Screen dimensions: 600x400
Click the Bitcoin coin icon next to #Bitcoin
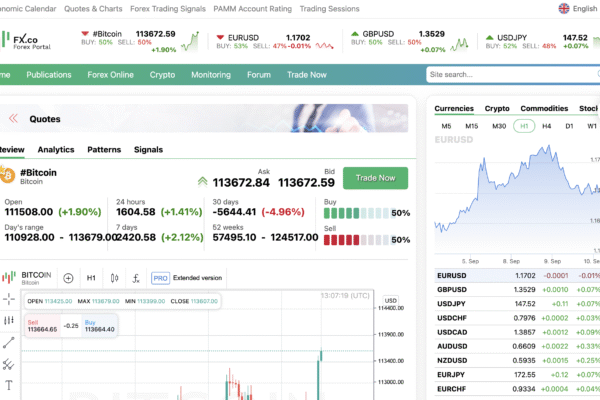(7, 175)
